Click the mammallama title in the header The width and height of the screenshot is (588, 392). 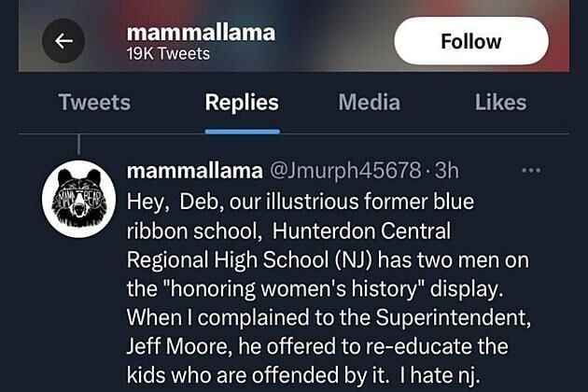coord(201,33)
